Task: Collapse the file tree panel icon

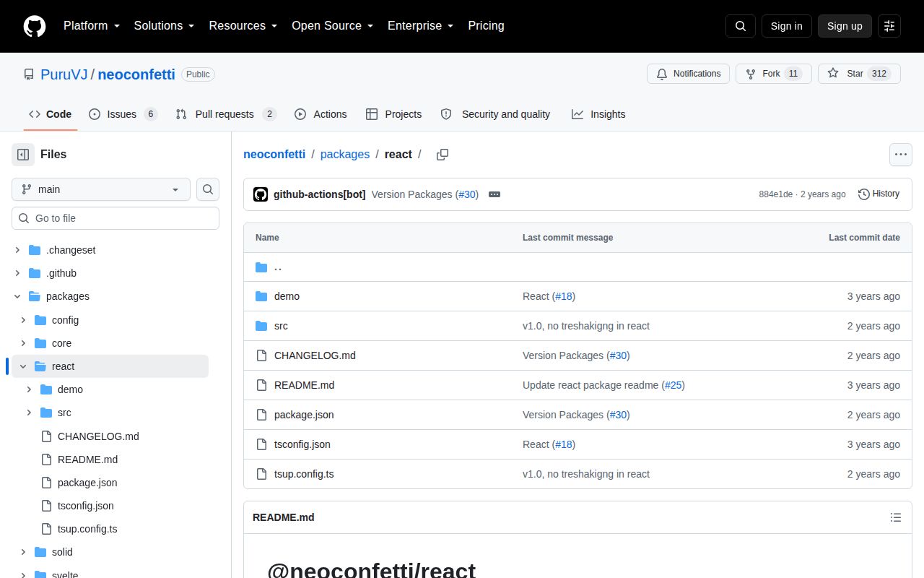Action: click(x=23, y=154)
